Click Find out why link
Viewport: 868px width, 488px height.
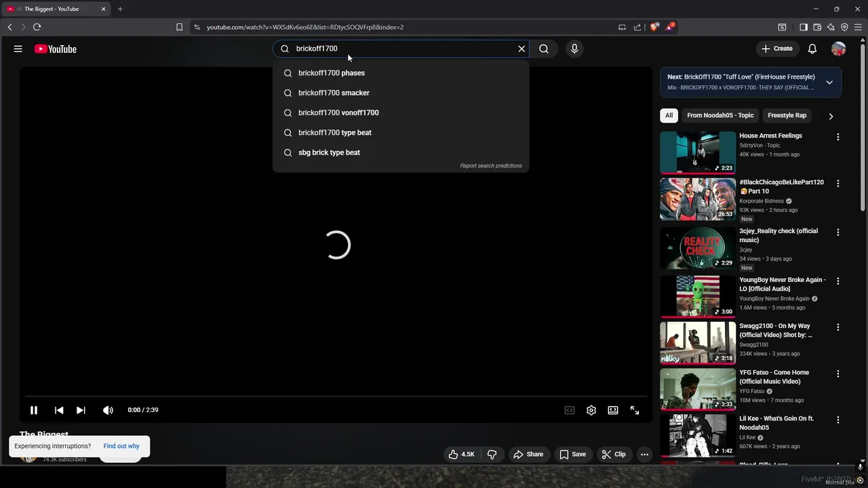[x=121, y=447]
